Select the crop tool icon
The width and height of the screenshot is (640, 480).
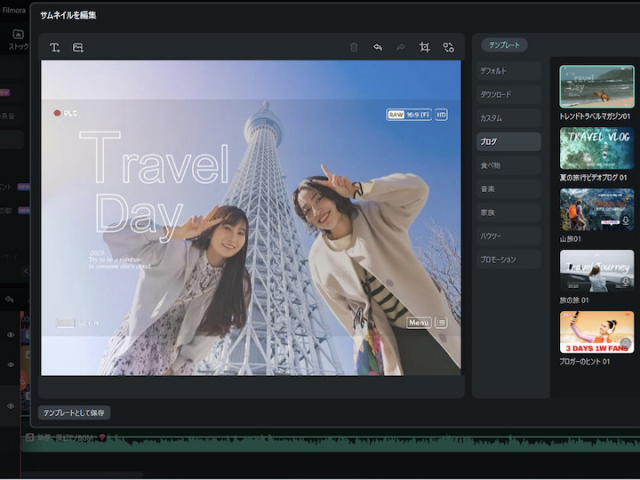(425, 47)
